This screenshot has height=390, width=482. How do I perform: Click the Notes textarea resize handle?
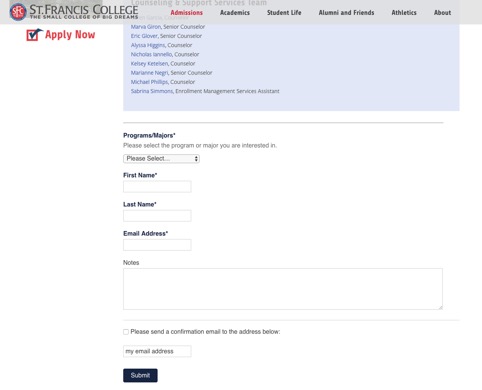pyautogui.click(x=440, y=307)
